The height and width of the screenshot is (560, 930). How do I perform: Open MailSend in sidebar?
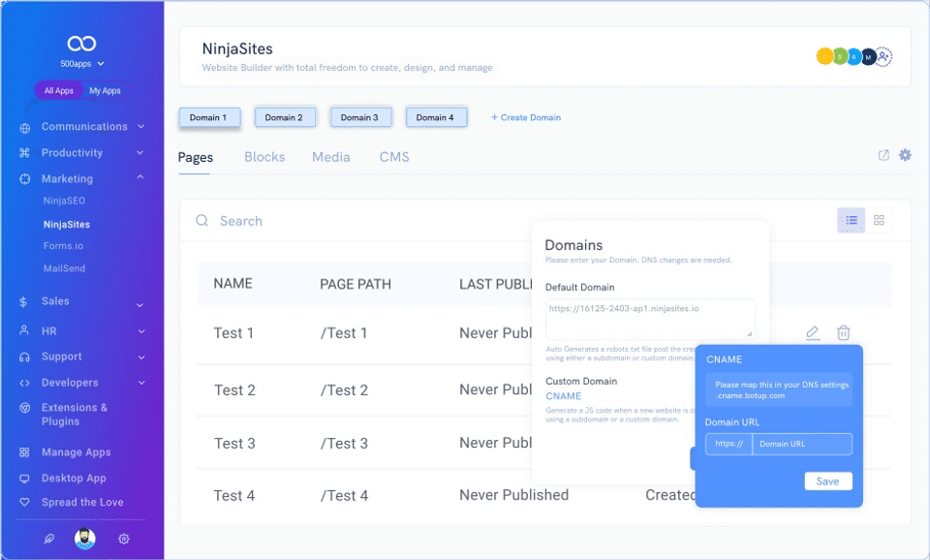pos(64,268)
